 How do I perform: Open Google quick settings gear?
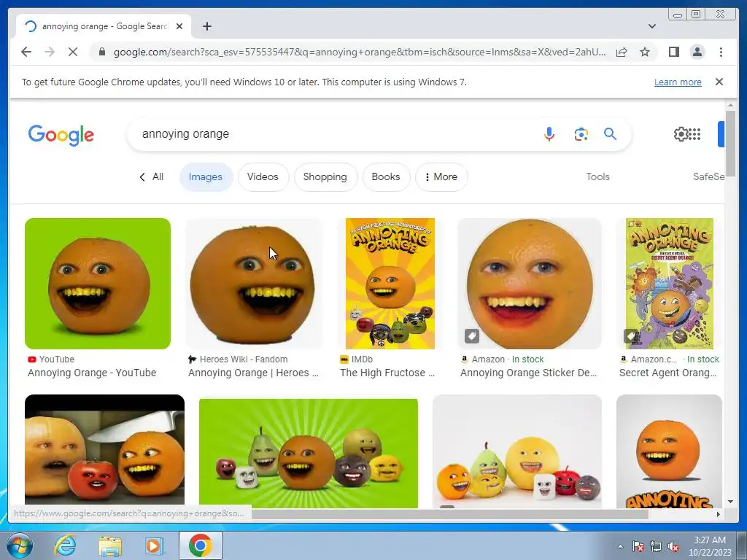click(681, 134)
